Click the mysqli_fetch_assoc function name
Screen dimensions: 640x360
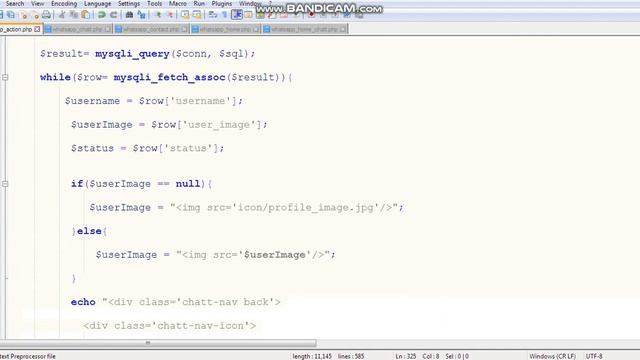[169, 78]
